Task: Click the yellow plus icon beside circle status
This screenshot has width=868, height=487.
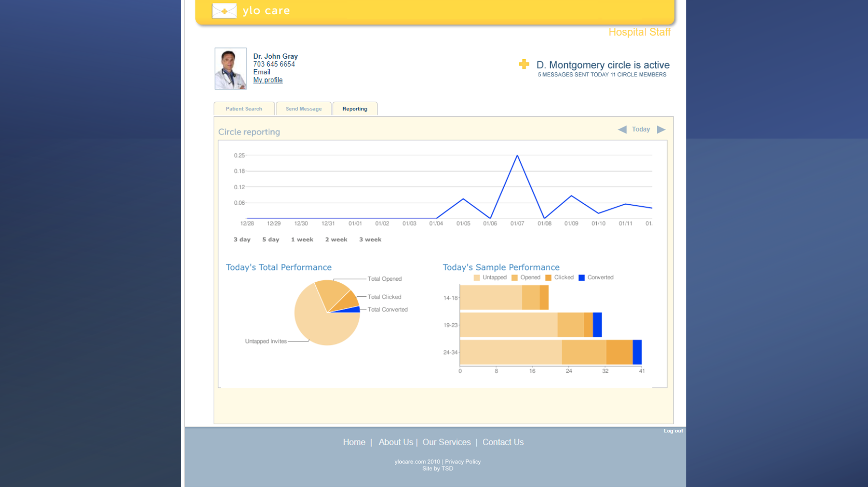Action: tap(524, 64)
